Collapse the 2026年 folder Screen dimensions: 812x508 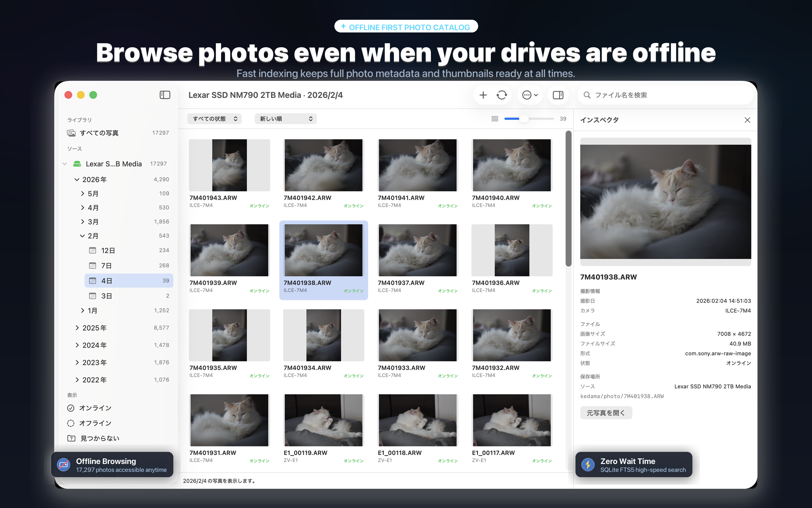pos(76,179)
